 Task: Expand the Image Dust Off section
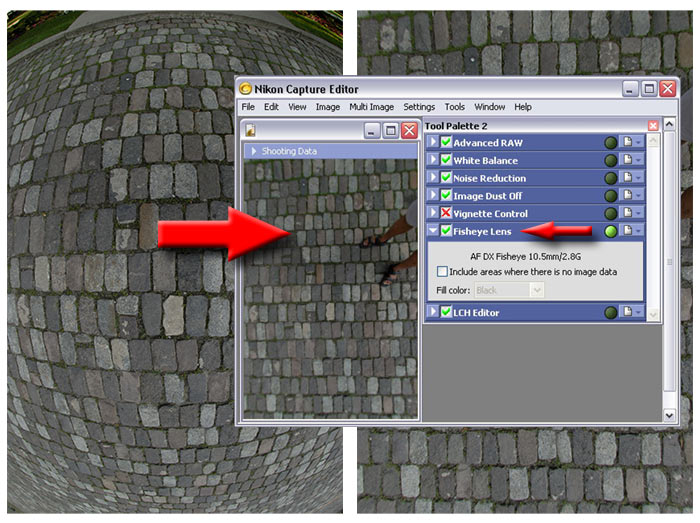click(x=433, y=195)
